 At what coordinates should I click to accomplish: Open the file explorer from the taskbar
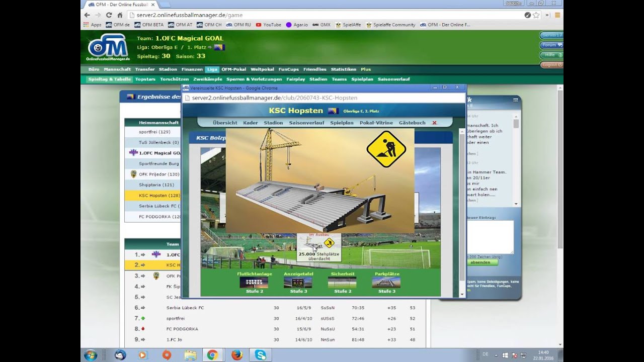(190, 355)
